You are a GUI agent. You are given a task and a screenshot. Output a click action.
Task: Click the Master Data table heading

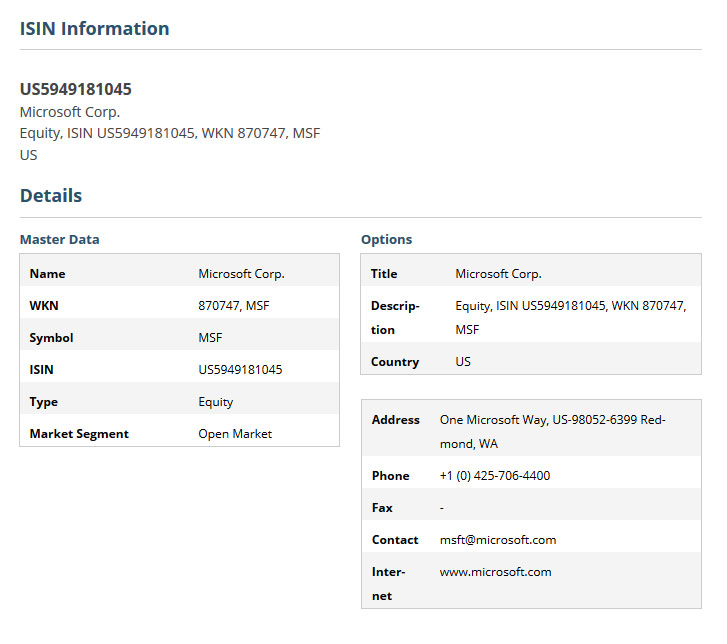[x=60, y=240]
